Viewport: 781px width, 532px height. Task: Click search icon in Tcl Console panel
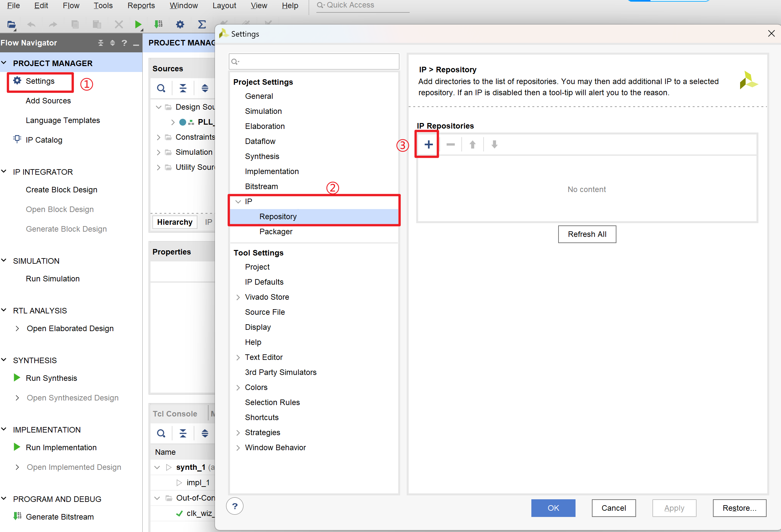[161, 434]
